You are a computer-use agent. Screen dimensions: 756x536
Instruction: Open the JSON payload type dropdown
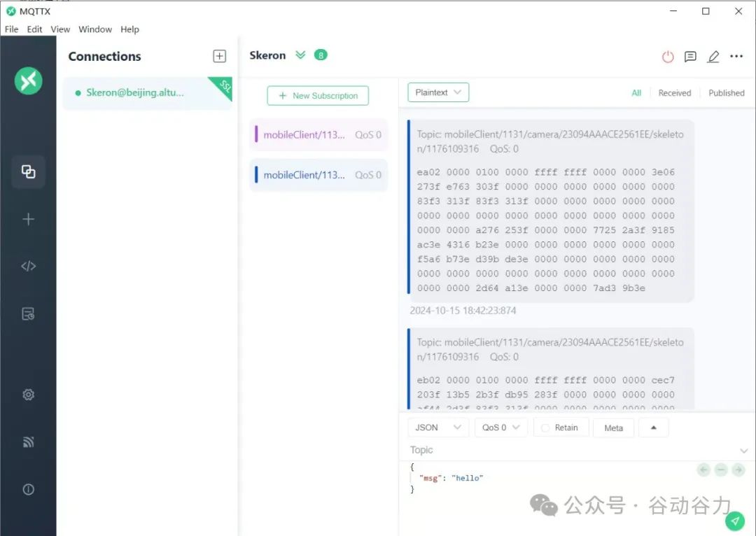coord(438,428)
